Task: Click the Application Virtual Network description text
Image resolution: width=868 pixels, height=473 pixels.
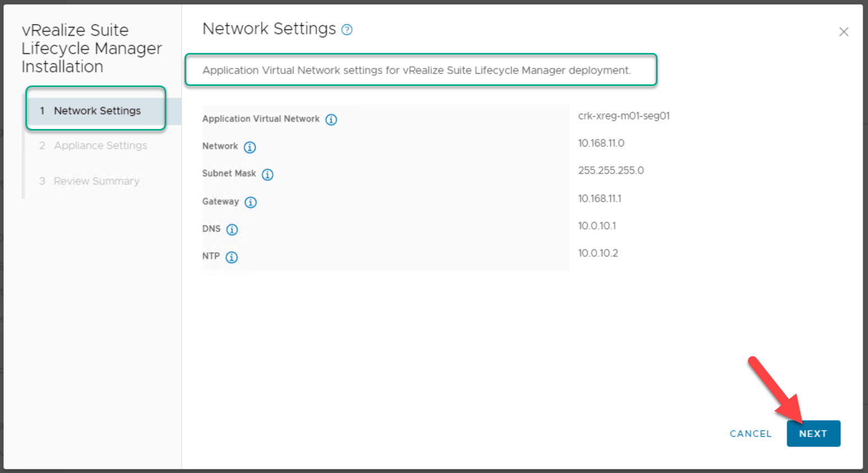Action: coord(416,70)
